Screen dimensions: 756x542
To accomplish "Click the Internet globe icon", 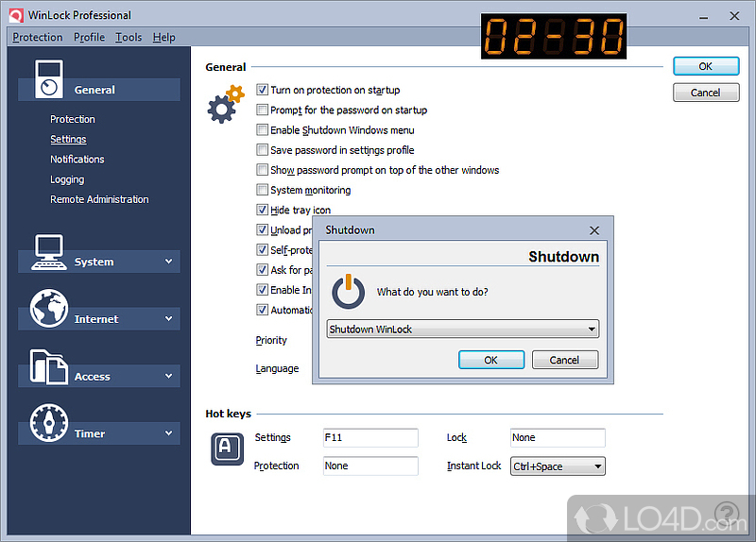I will (x=49, y=309).
